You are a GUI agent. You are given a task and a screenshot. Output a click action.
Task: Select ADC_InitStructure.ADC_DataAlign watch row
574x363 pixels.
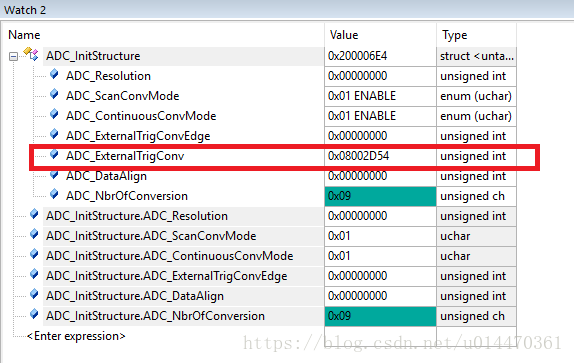135,296
